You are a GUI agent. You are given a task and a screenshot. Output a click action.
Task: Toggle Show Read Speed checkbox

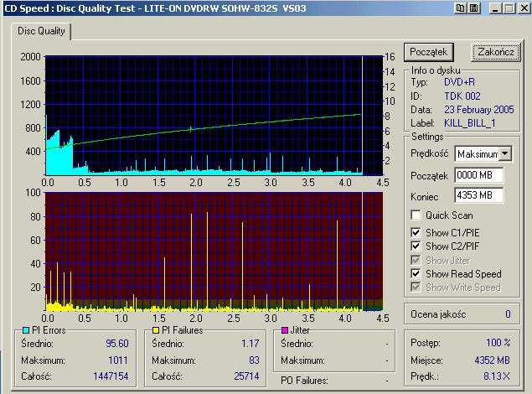click(416, 273)
